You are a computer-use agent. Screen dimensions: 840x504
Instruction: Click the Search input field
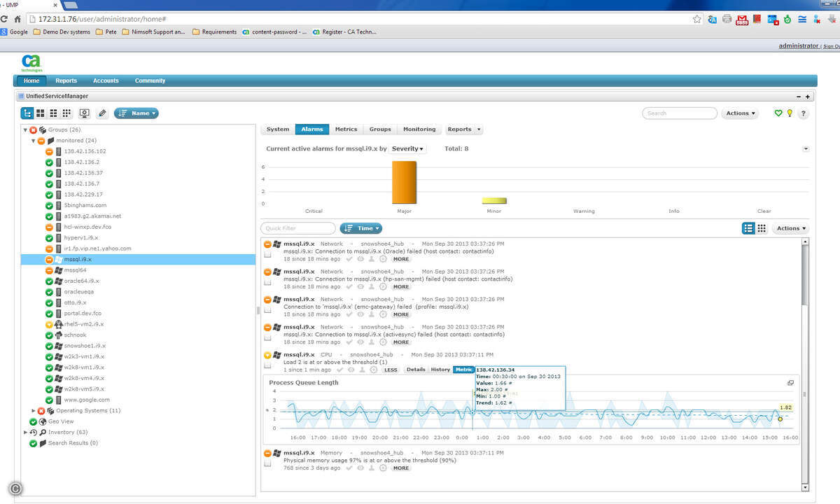click(x=680, y=113)
